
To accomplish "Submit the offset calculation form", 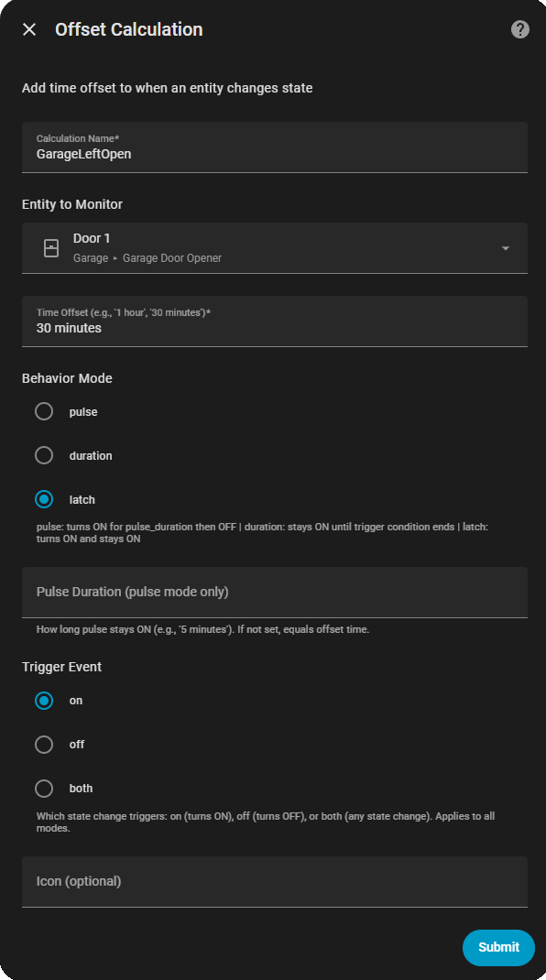I will 498,948.
